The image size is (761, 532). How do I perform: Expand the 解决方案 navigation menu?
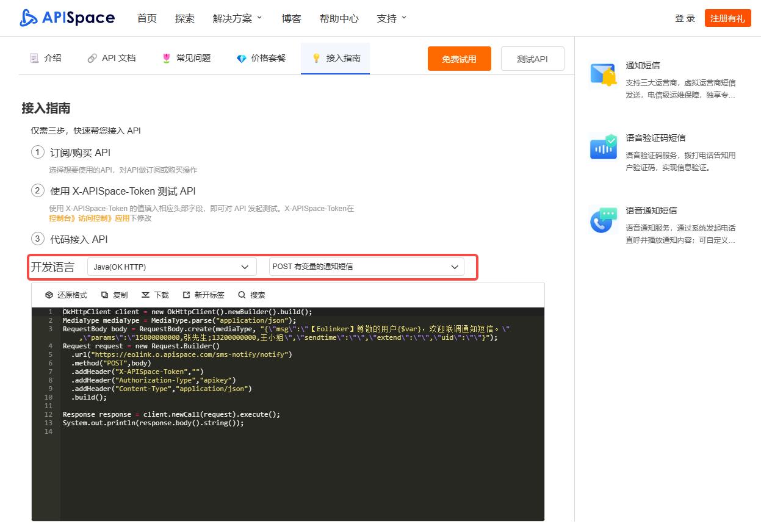point(237,18)
